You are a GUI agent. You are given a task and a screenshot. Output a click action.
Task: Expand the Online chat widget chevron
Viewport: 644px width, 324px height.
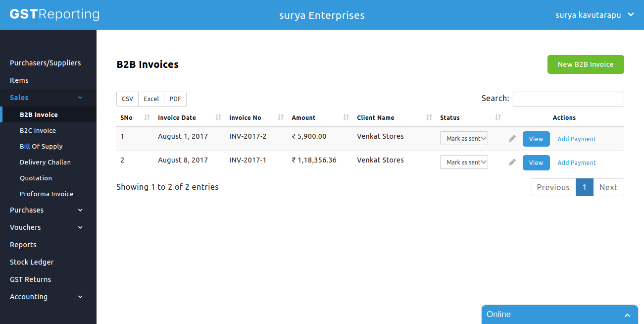click(627, 315)
